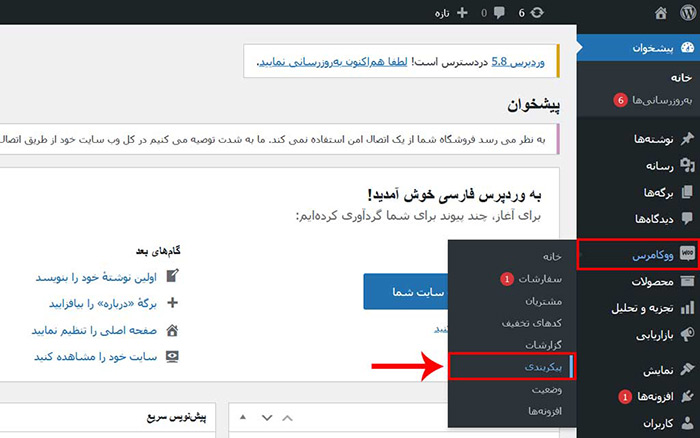Click صفحه اصلی را تنظیم نمایید link
This screenshot has height=438, width=700.
(94, 330)
